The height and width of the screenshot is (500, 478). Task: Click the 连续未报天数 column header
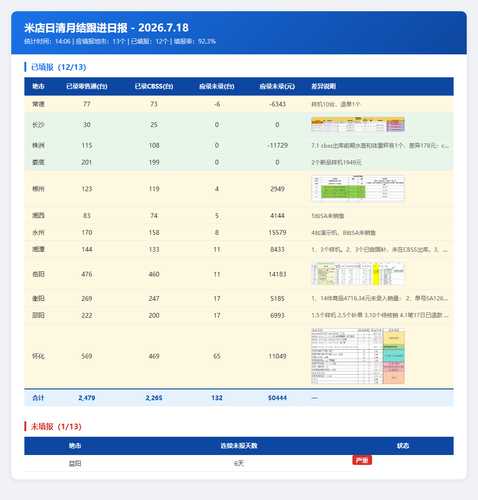click(x=239, y=446)
